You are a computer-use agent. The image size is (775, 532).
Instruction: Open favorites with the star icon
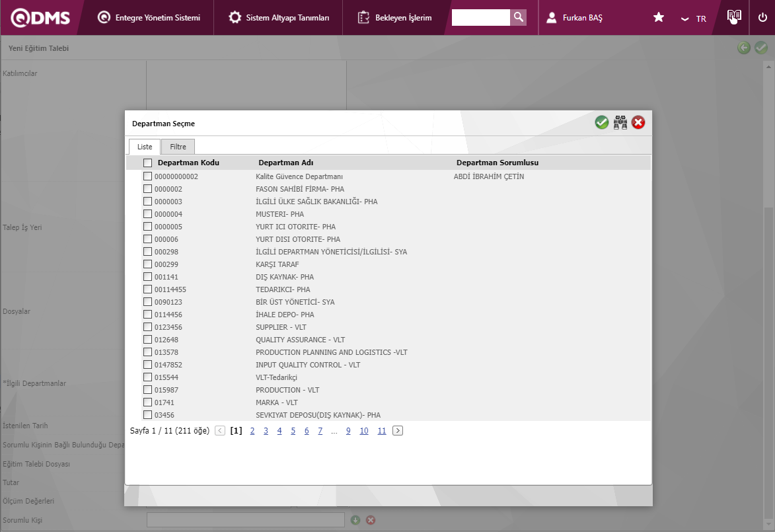point(659,18)
